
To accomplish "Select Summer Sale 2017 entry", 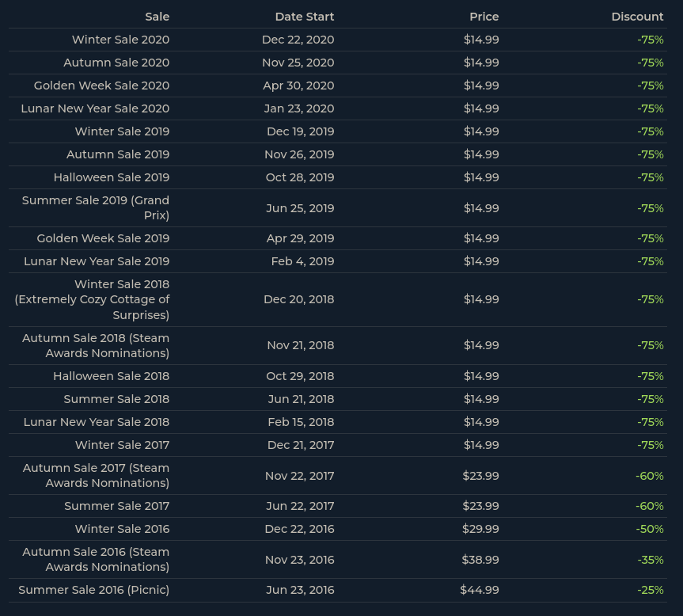I will (x=117, y=506).
